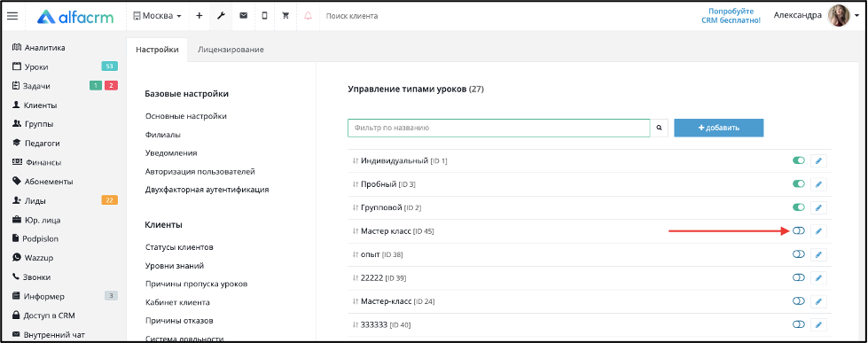868x343 pixels.
Task: Open Статусы клиентов settings
Action: 179,247
